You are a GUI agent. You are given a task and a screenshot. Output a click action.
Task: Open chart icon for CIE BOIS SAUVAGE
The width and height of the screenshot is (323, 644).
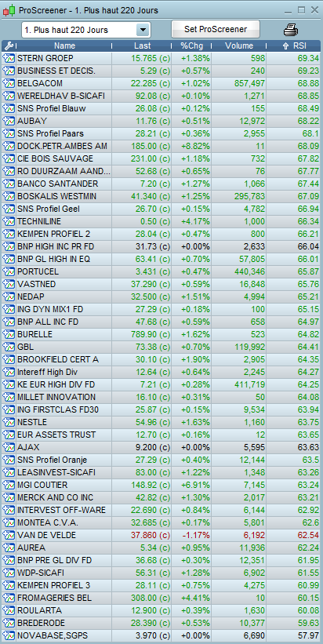(9, 158)
